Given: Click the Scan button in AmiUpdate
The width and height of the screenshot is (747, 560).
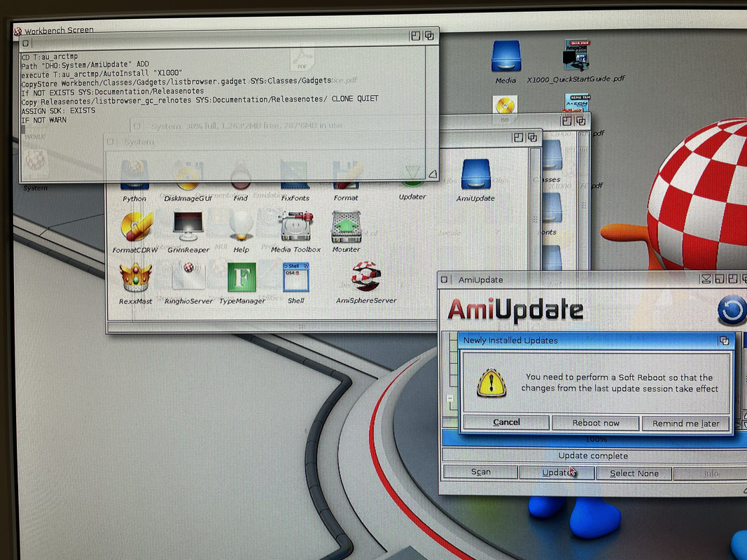Looking at the screenshot, I should tap(481, 472).
